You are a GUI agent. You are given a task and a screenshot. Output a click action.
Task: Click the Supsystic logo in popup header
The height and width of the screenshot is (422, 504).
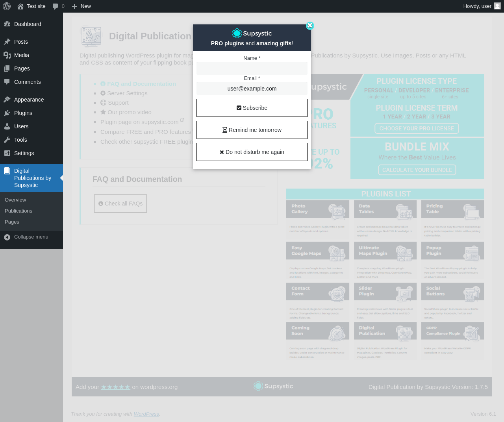point(252,33)
